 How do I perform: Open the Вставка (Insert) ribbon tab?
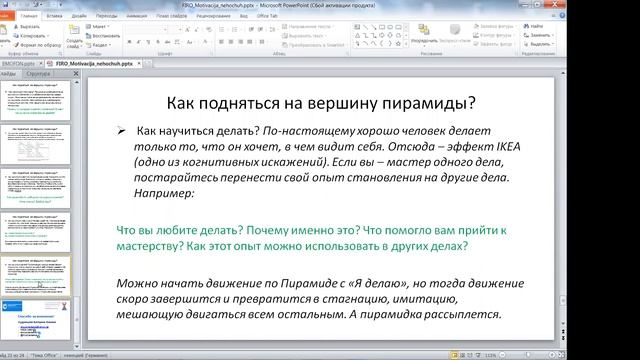click(x=54, y=16)
